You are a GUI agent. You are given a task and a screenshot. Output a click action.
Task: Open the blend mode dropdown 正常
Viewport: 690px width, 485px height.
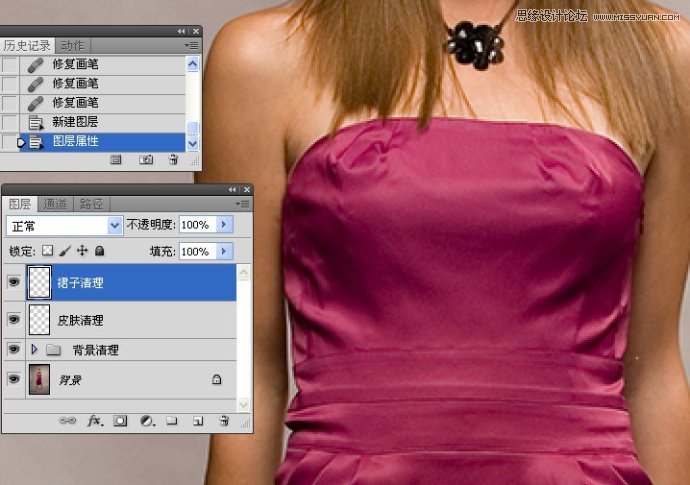pos(64,225)
